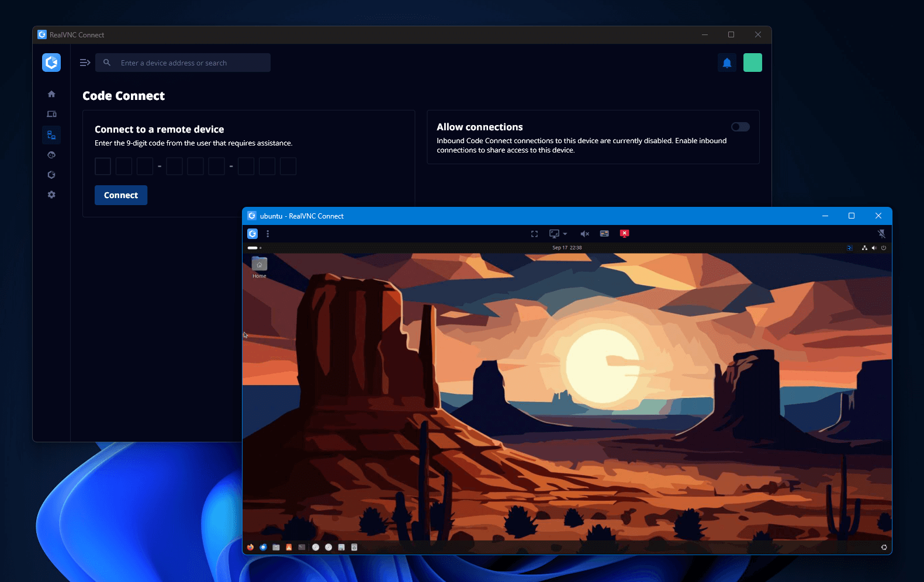Enable the Allow connections toggle
Image resolution: width=924 pixels, height=582 pixels.
pos(740,127)
